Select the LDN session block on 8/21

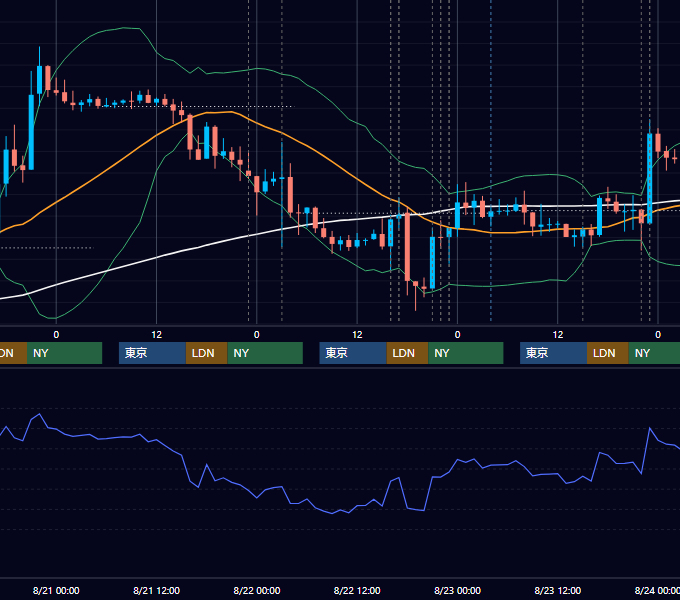206,353
